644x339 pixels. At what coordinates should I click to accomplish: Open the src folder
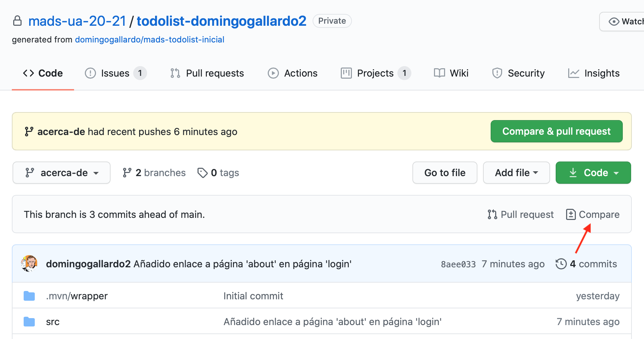coord(53,322)
